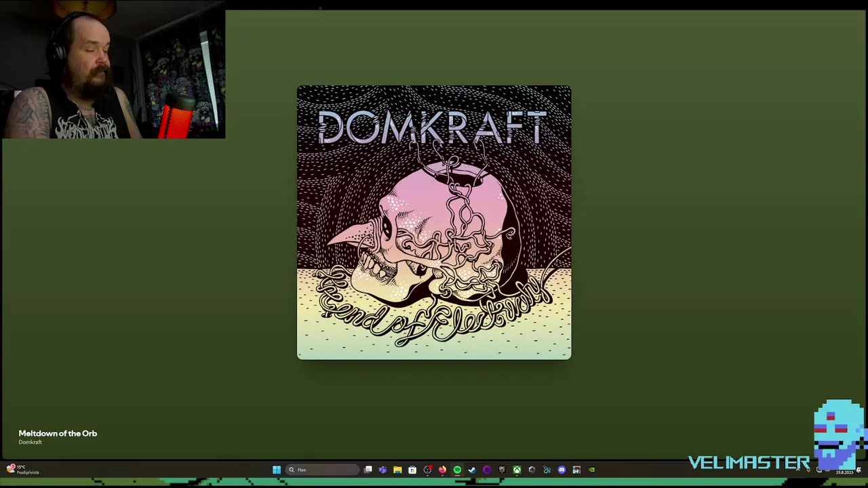868x488 pixels.
Task: Click the purple ring app icon in the taskbar
Action: coord(487,470)
